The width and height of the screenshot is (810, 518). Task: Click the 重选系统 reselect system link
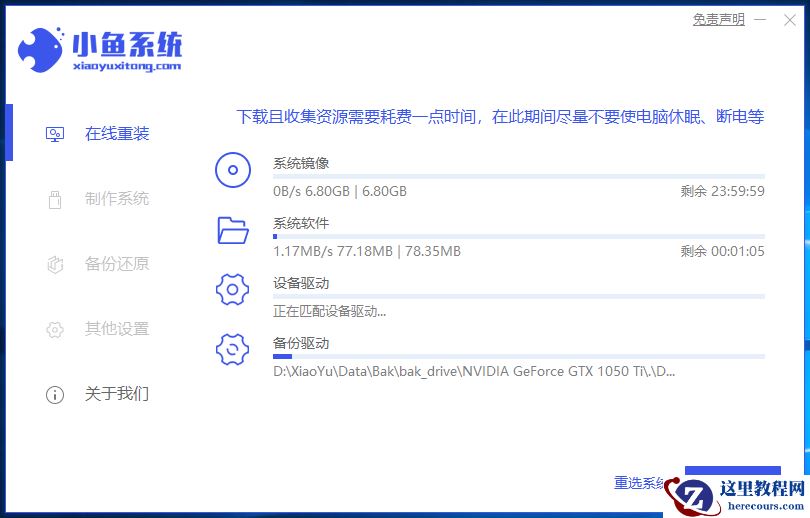[640, 483]
